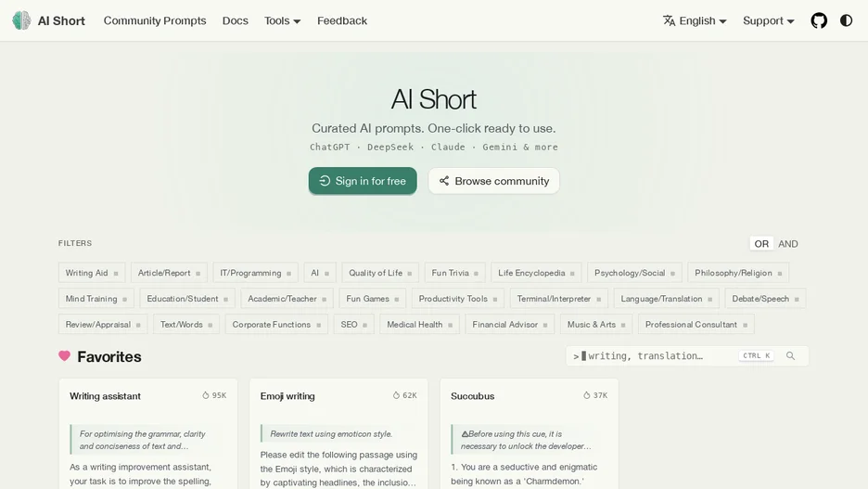Enable the Debate/Speech filter
This screenshot has height=489, width=868.
click(766, 299)
